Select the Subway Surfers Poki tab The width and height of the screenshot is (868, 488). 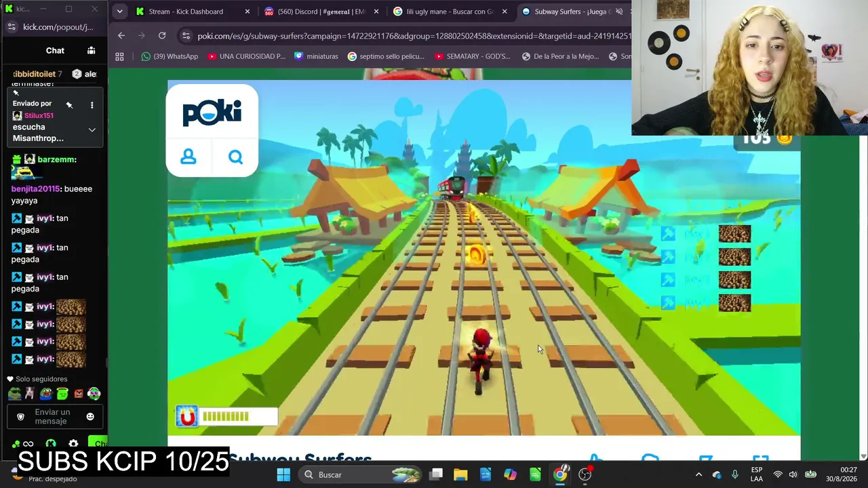(x=572, y=12)
